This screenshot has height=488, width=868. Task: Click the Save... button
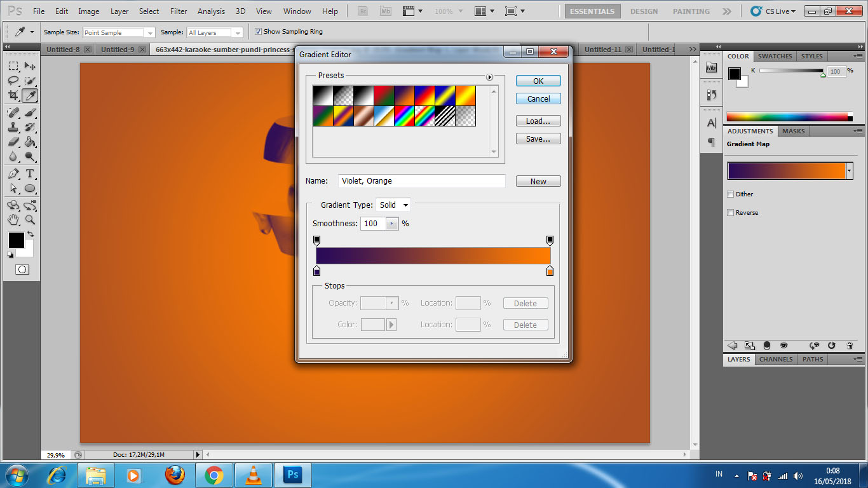[x=538, y=139]
